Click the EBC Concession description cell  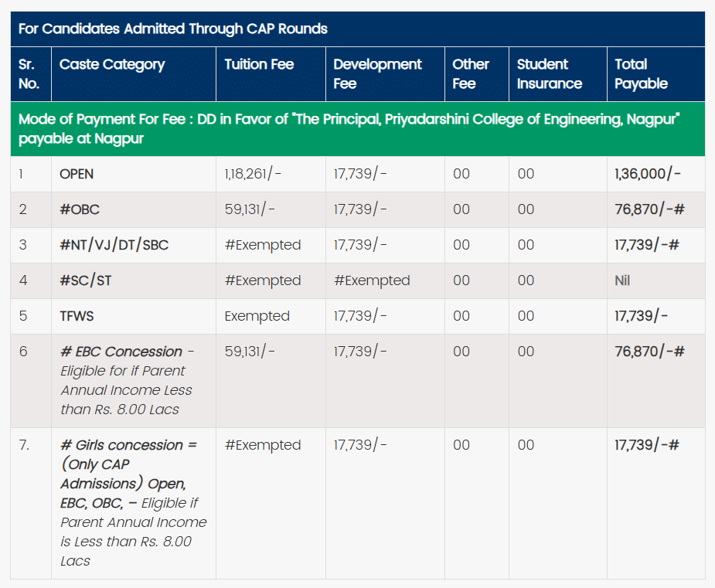pyautogui.click(x=126, y=380)
